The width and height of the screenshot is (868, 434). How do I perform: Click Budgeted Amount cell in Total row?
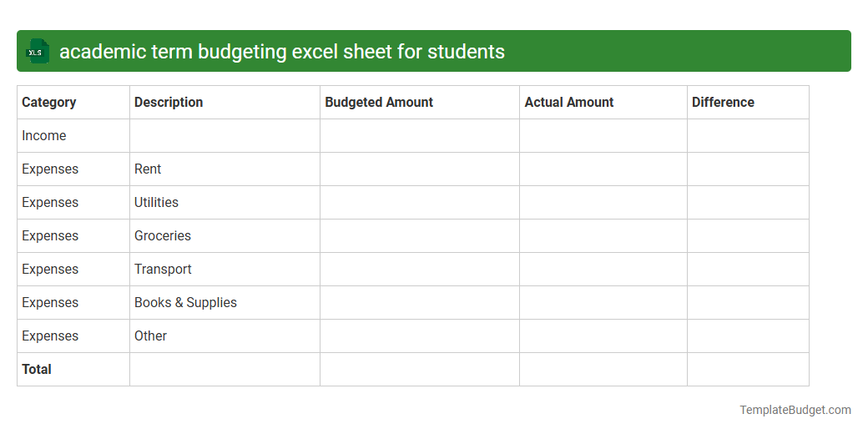point(420,369)
